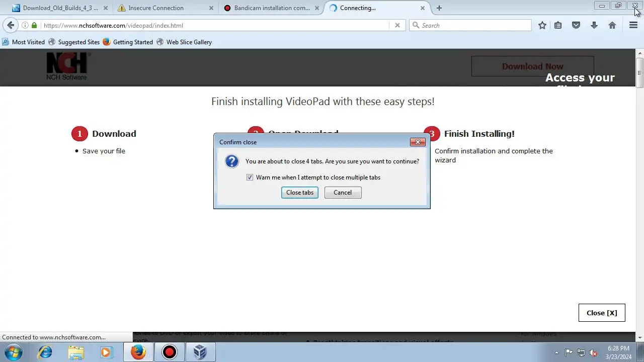Viewport: 644px width, 362px height.
Task: Stop loading the page with X
Action: (x=397, y=25)
